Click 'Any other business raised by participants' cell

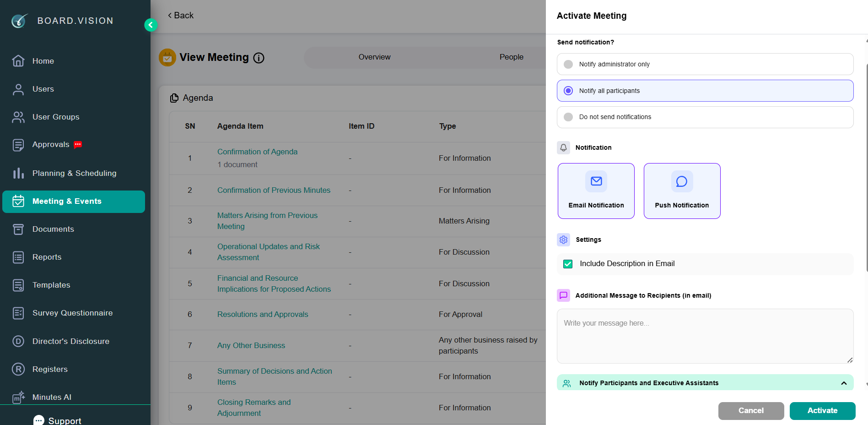pos(488,345)
